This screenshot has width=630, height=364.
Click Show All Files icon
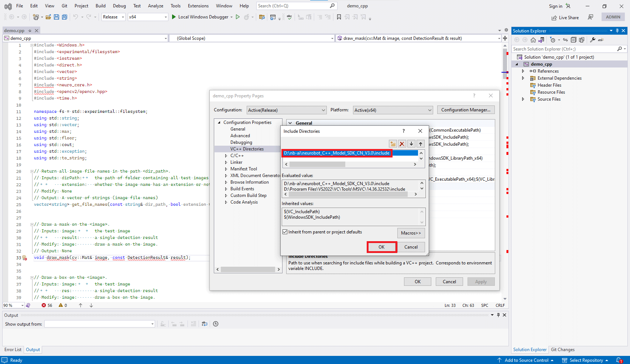(x=582, y=40)
